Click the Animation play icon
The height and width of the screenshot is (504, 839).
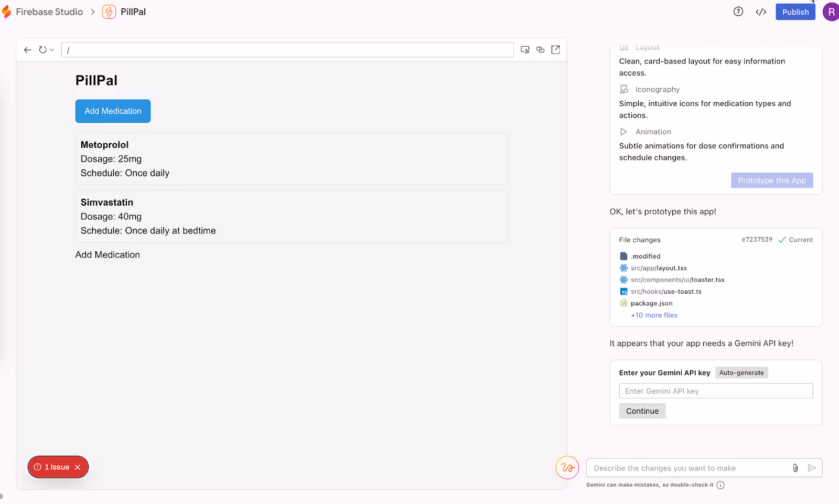[623, 132]
